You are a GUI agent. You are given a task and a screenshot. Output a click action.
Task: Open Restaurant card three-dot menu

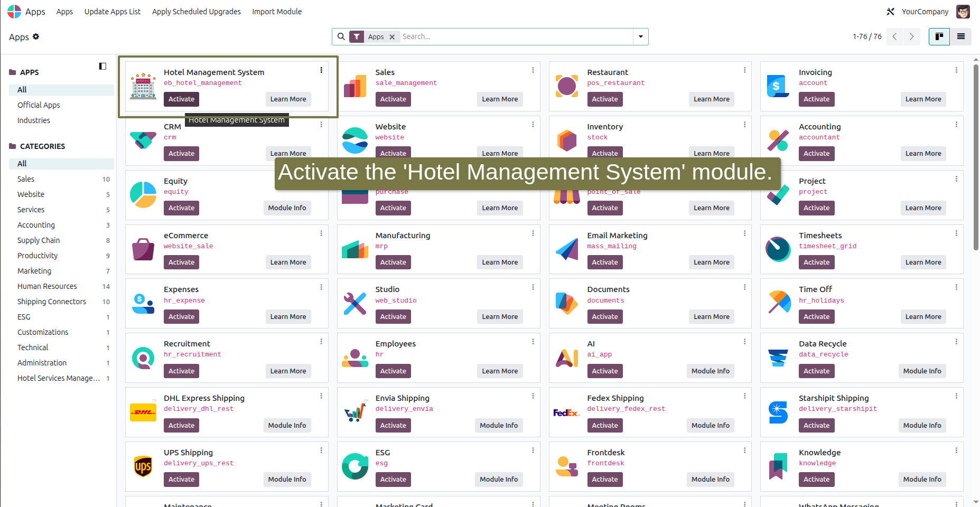click(x=745, y=70)
